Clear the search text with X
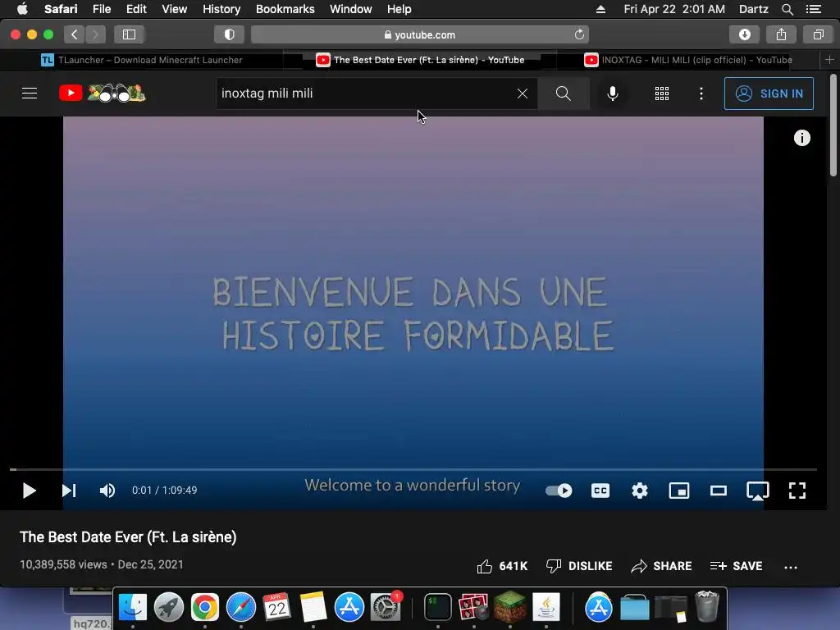The image size is (840, 630). coord(523,94)
